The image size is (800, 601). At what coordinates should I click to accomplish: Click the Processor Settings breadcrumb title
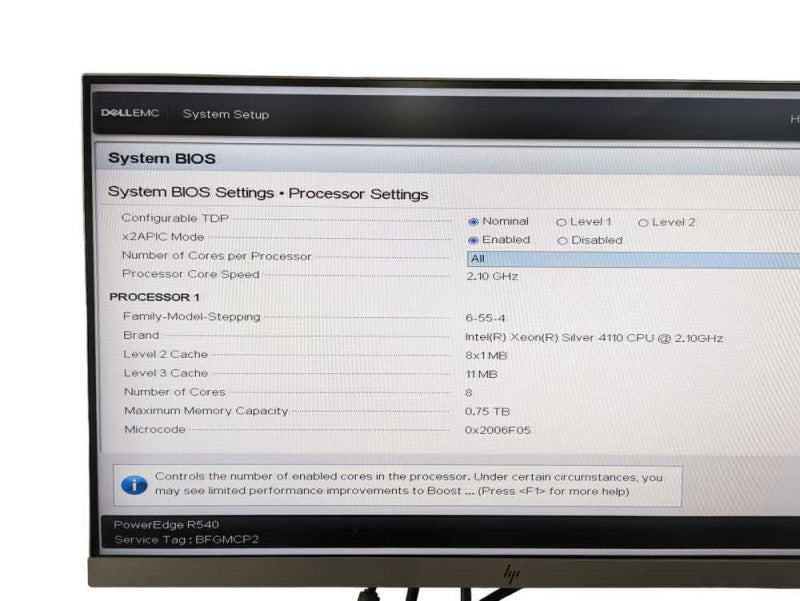pyautogui.click(x=358, y=194)
